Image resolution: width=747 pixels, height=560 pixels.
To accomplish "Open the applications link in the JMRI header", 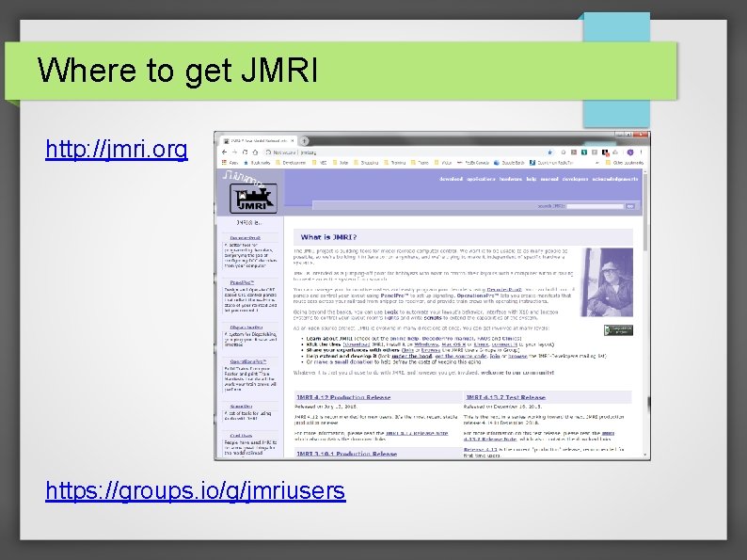I will coord(481,179).
